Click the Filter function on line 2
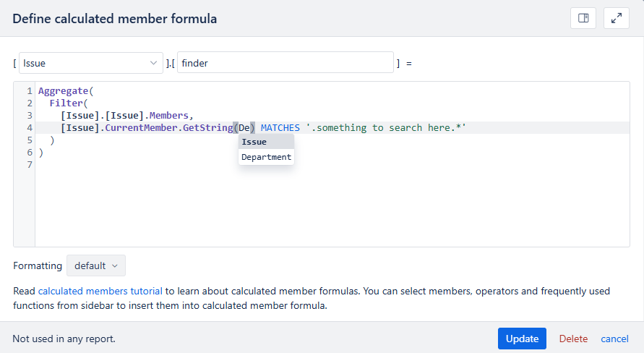Image resolution: width=644 pixels, height=353 pixels. click(66, 103)
